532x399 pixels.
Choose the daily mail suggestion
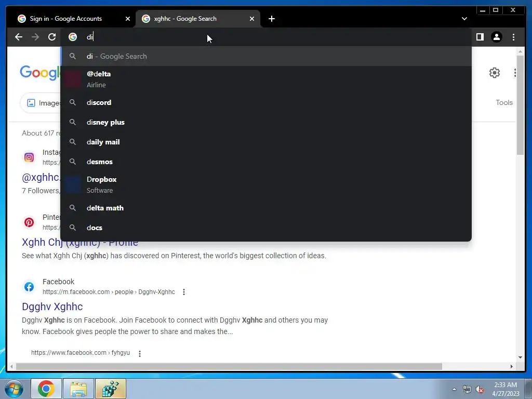point(266,142)
